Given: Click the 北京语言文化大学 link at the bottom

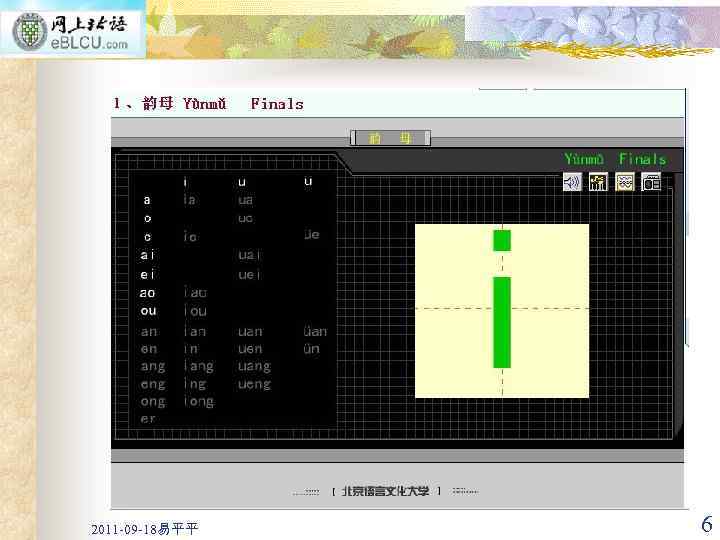Looking at the screenshot, I should coord(385,491).
